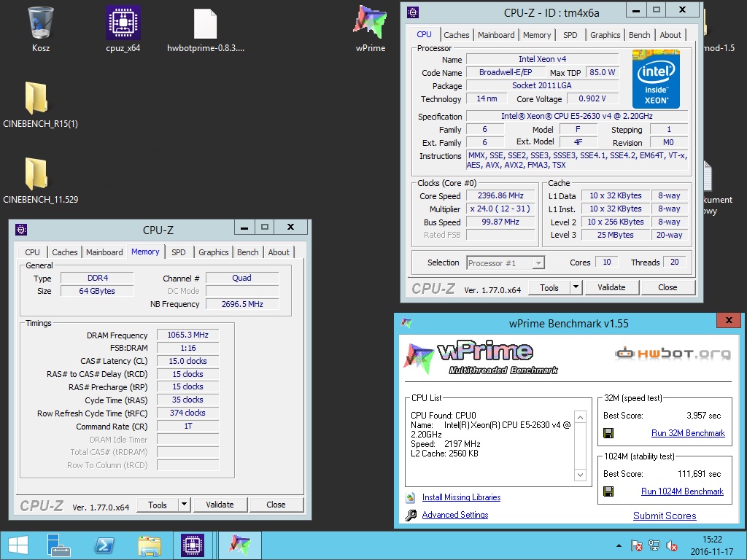Save 1024M score with floppy icon
This screenshot has width=747, height=560.
tap(608, 491)
